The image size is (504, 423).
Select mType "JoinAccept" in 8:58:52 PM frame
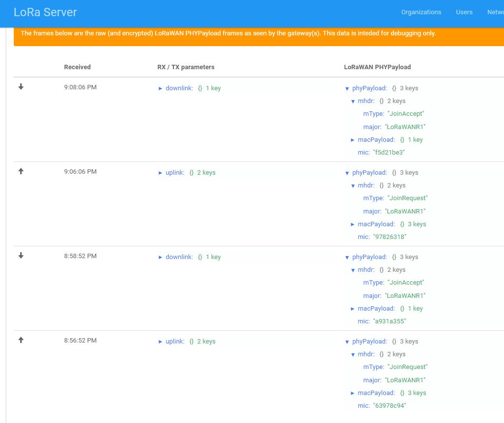click(406, 283)
